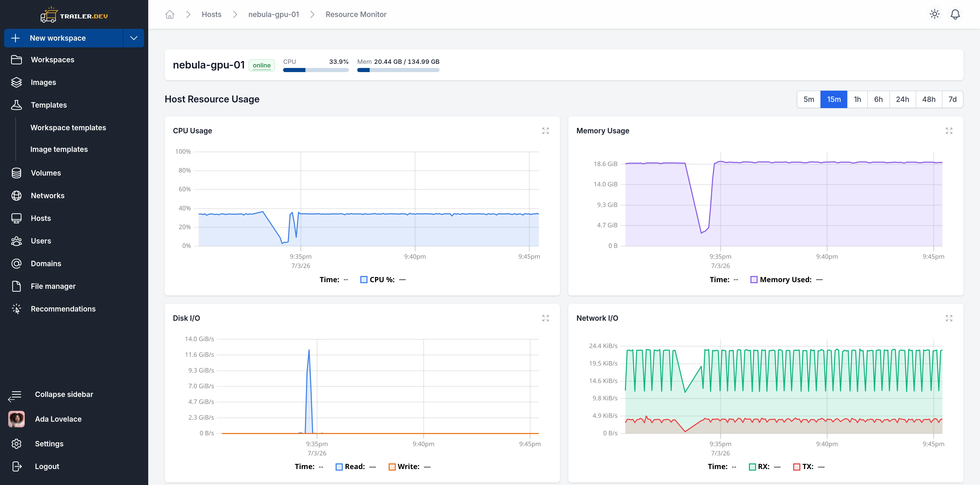Click the CPU usage progress bar

(316, 70)
